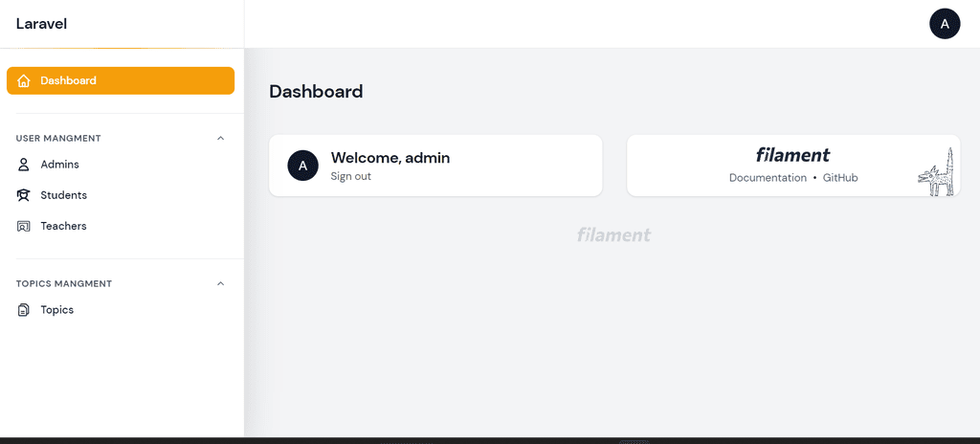Screen dimensions: 980x444
Task: Click the Teachers presentation icon
Action: 24,226
